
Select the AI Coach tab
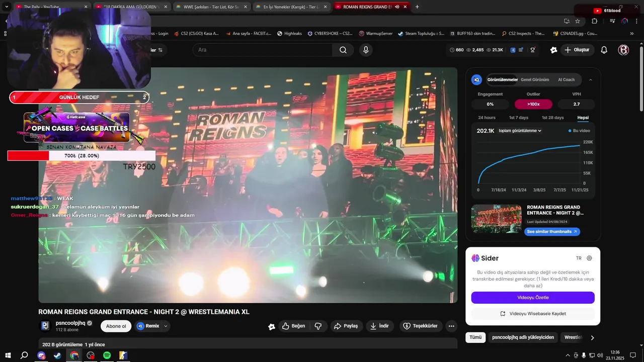pos(566,79)
